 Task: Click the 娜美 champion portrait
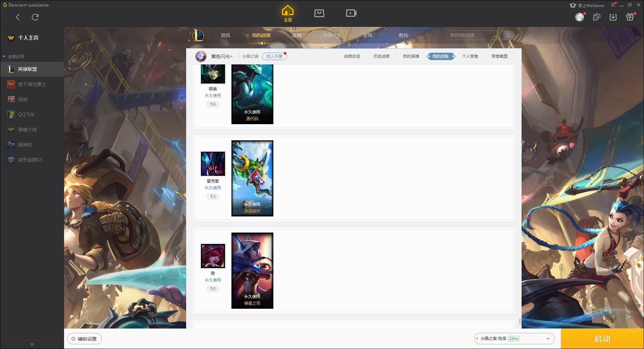213,74
